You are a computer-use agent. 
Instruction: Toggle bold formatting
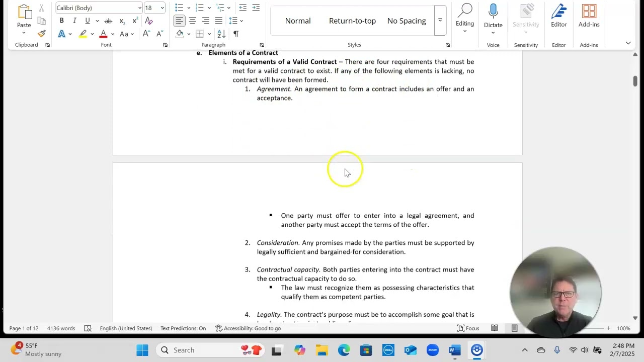(x=61, y=21)
